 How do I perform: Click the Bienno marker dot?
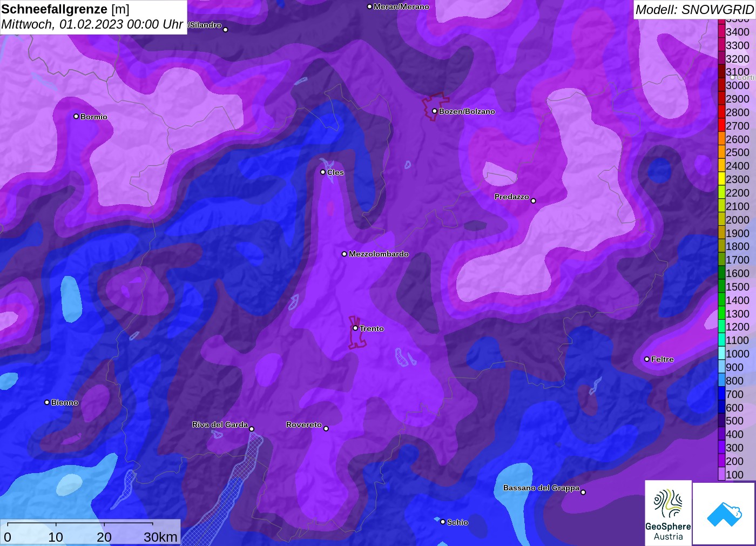pyautogui.click(x=47, y=402)
